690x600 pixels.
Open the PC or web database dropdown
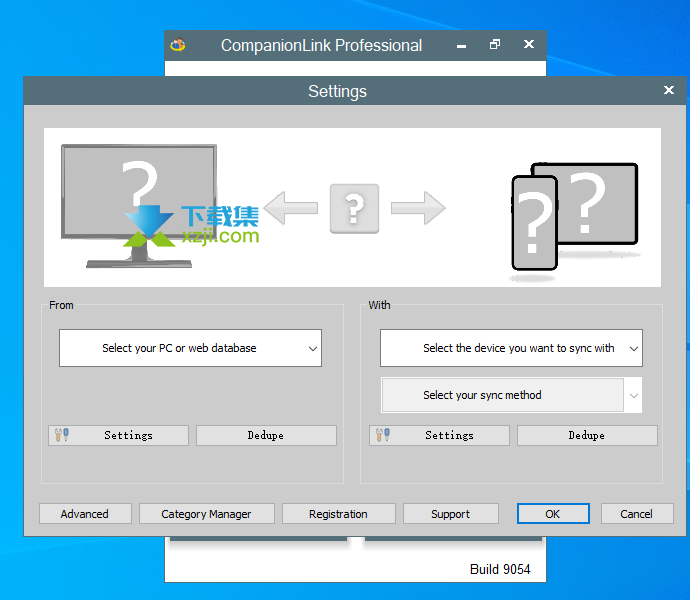191,348
